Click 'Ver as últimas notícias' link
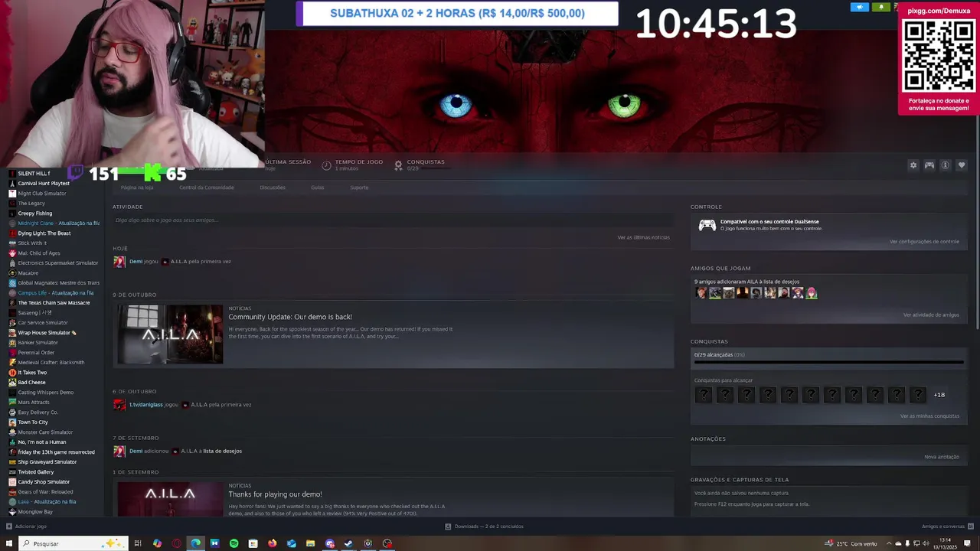The width and height of the screenshot is (980, 551). click(644, 237)
